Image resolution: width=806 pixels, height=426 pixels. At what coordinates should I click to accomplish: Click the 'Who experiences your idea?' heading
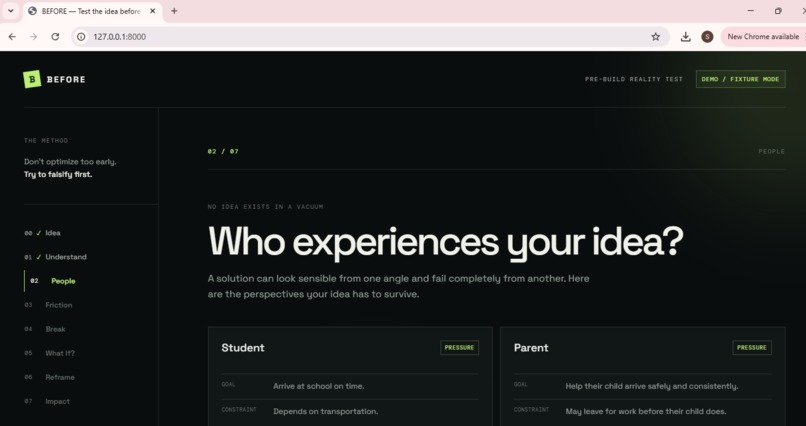pyautogui.click(x=446, y=242)
